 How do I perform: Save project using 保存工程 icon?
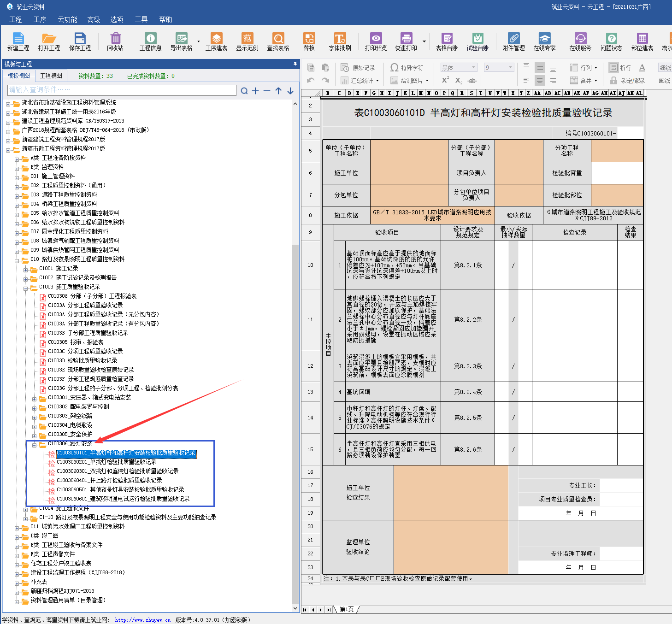point(80,41)
